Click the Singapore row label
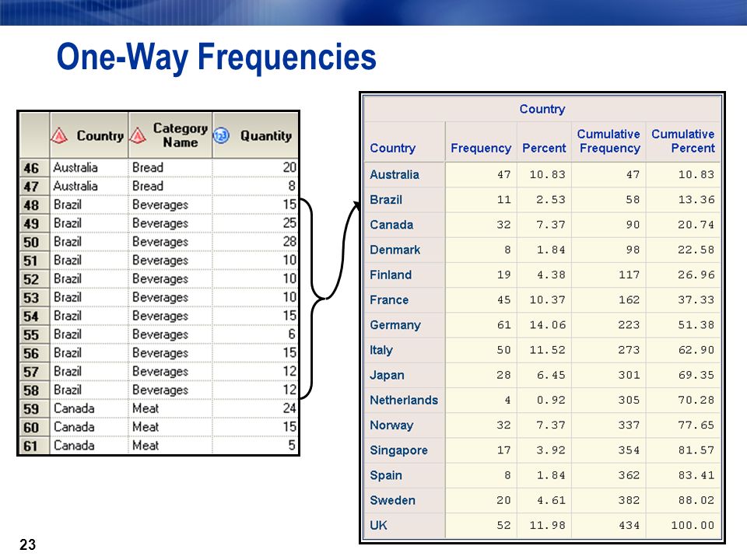This screenshot has width=747, height=560. [x=398, y=450]
